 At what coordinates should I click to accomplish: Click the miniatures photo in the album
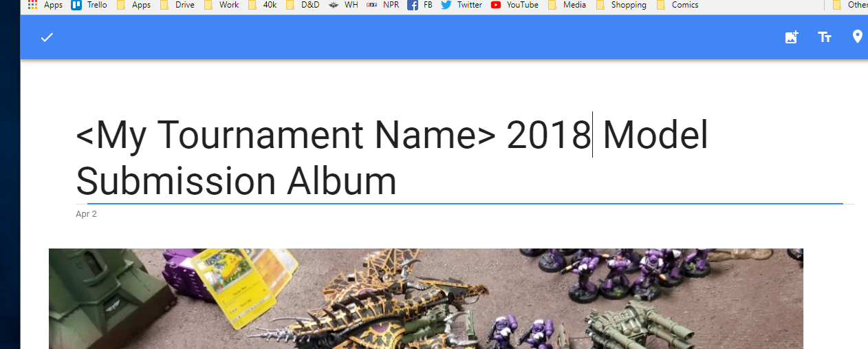[x=426, y=299]
